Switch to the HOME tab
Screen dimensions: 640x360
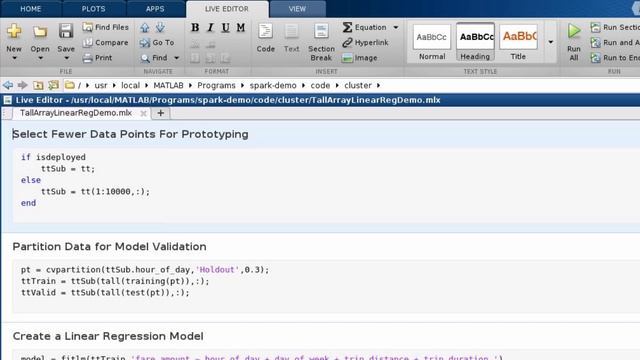tap(31, 9)
